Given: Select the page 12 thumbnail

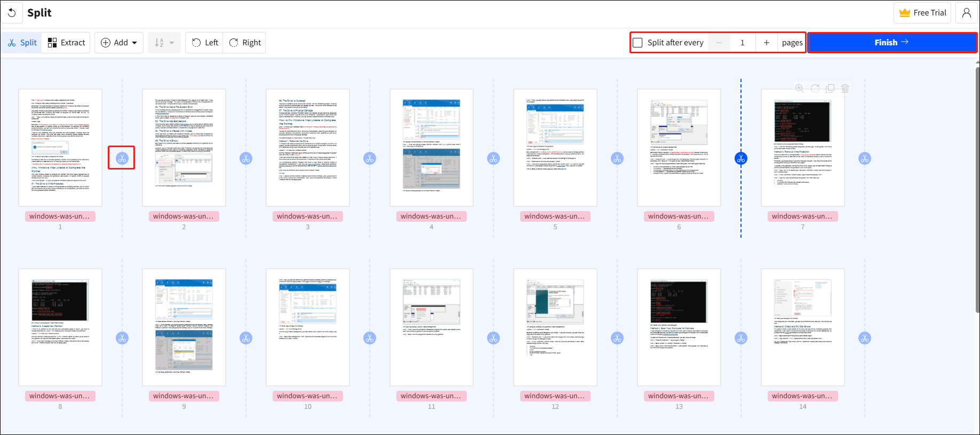Looking at the screenshot, I should [x=555, y=327].
